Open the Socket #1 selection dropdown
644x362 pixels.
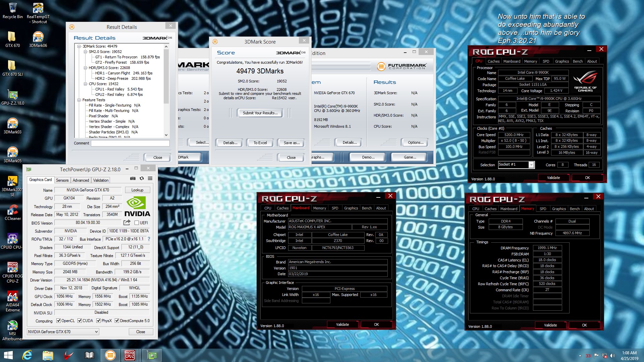[516, 165]
